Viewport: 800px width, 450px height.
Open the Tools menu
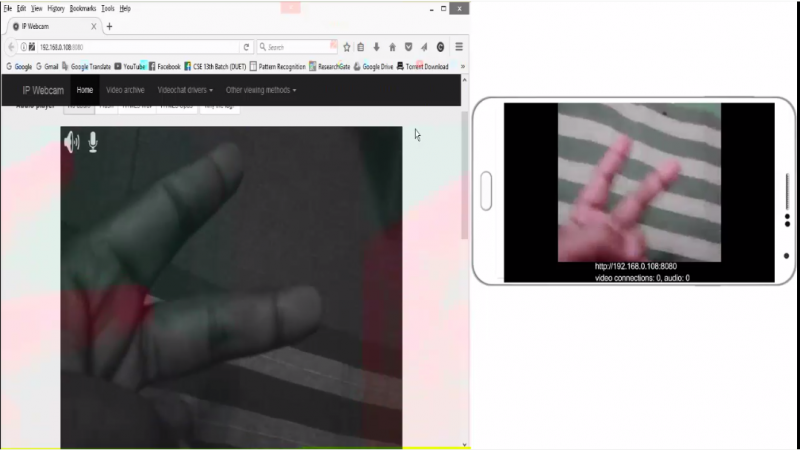coord(108,8)
